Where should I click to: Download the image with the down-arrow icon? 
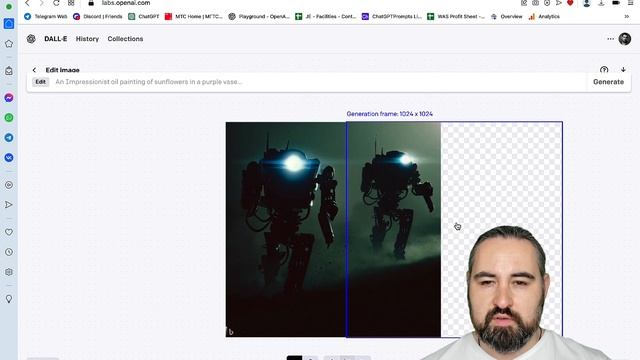[623, 70]
